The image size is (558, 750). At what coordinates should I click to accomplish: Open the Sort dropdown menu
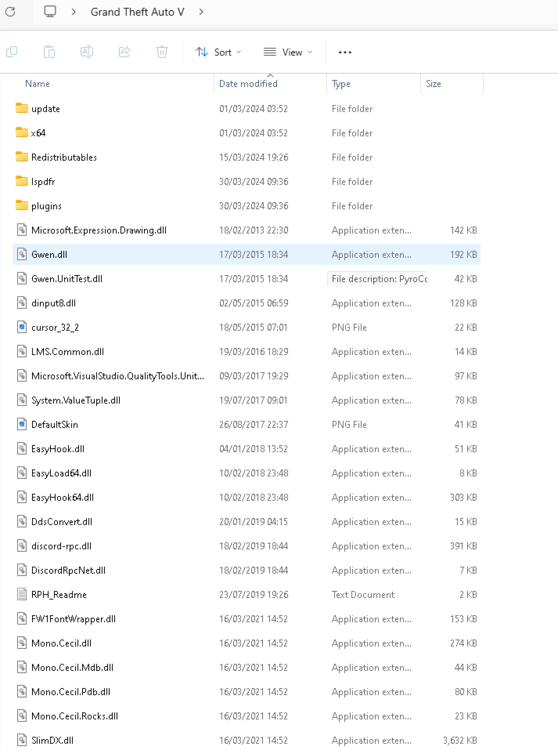click(x=219, y=52)
